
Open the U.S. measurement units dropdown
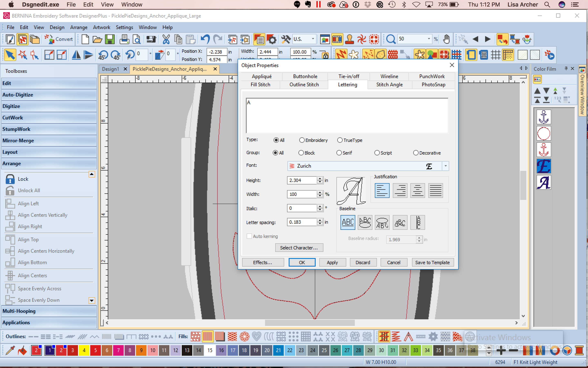pos(313,39)
